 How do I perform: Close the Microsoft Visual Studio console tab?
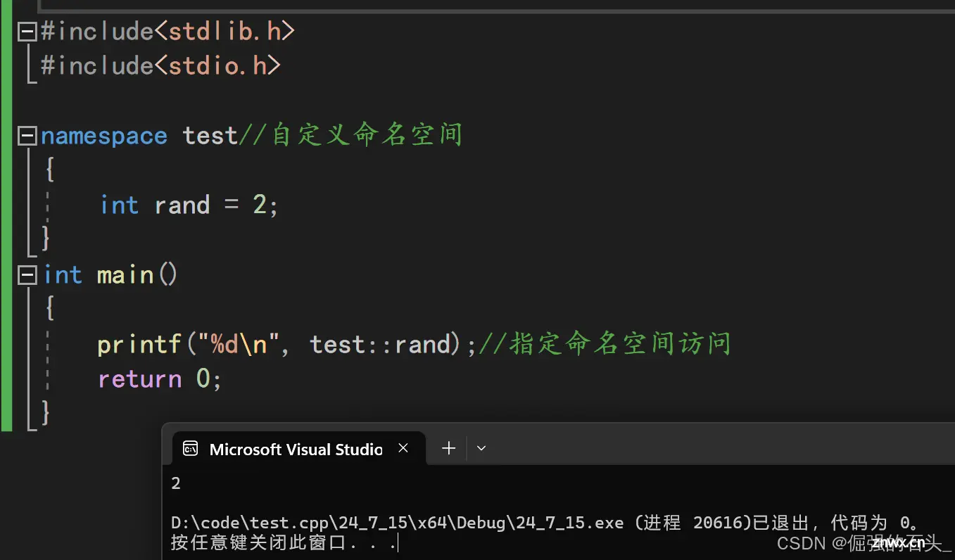(x=403, y=448)
